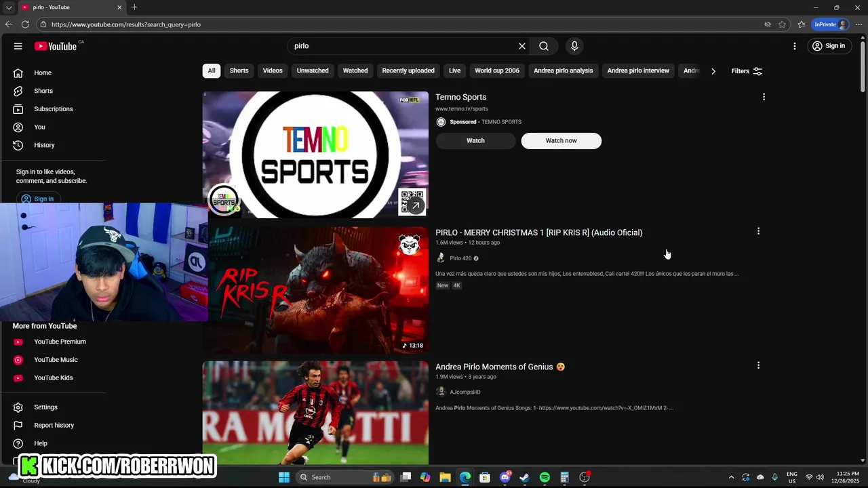
Task: Close the pirlo - YouTube tab
Action: [119, 7]
